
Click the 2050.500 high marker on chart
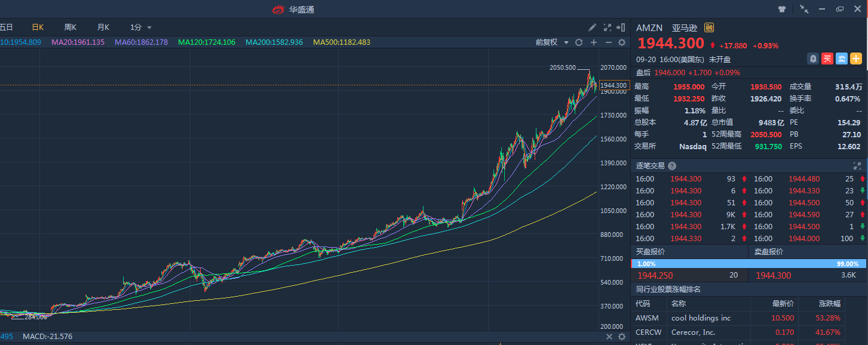point(563,67)
